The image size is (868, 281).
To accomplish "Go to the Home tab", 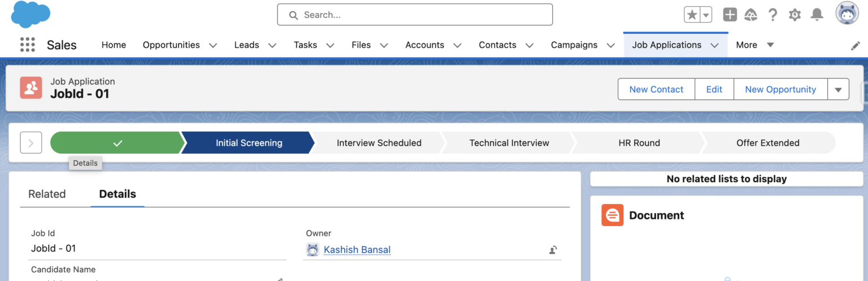I will coord(114,45).
